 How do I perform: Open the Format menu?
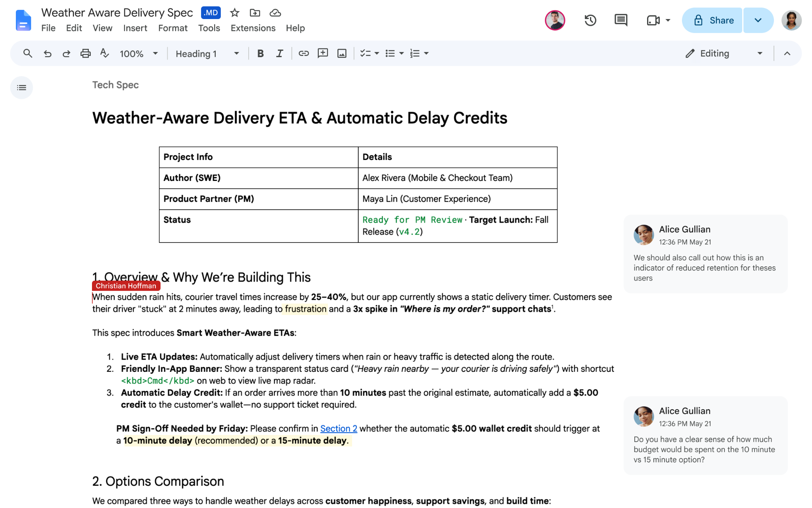click(173, 28)
